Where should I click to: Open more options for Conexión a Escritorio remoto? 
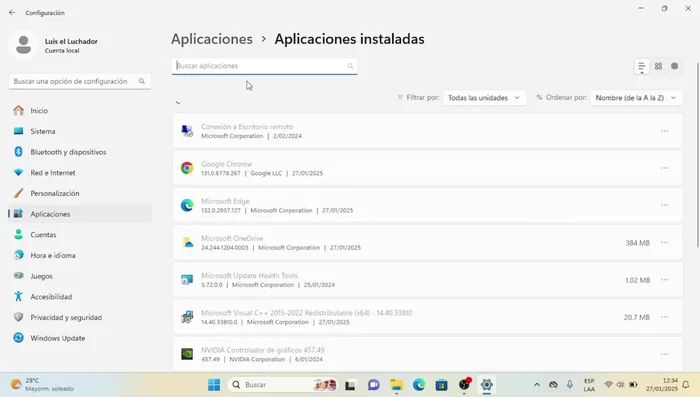point(664,131)
